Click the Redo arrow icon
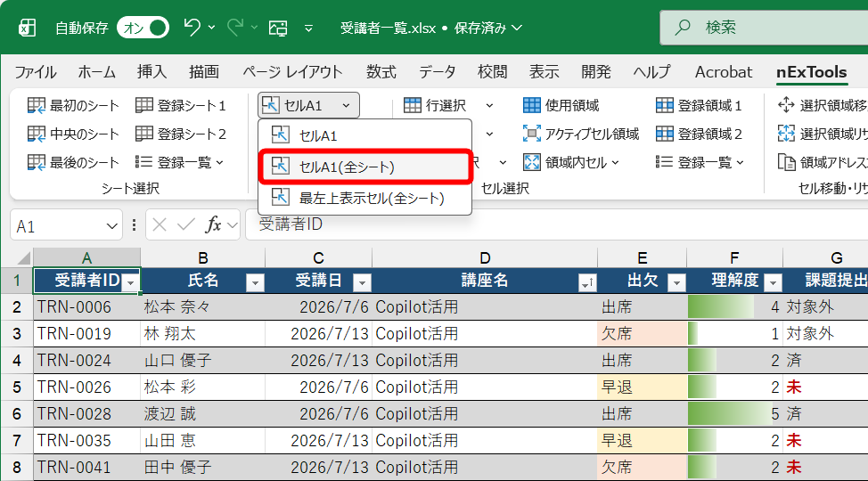868x481 pixels. coord(235,27)
